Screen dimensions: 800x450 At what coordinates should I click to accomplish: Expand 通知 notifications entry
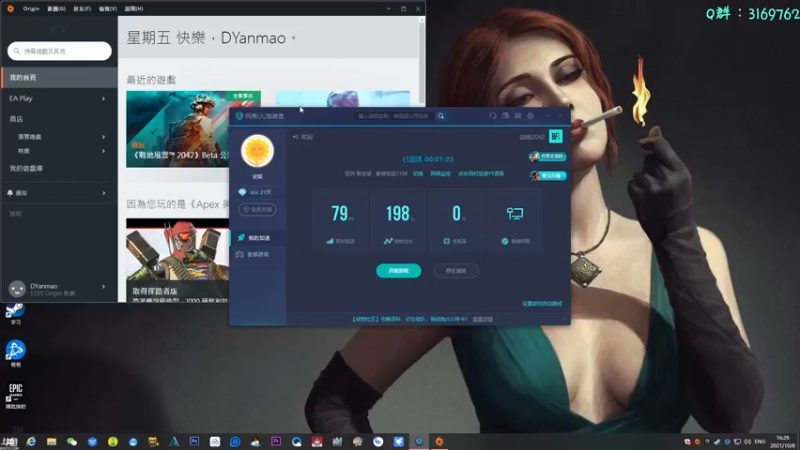104,193
